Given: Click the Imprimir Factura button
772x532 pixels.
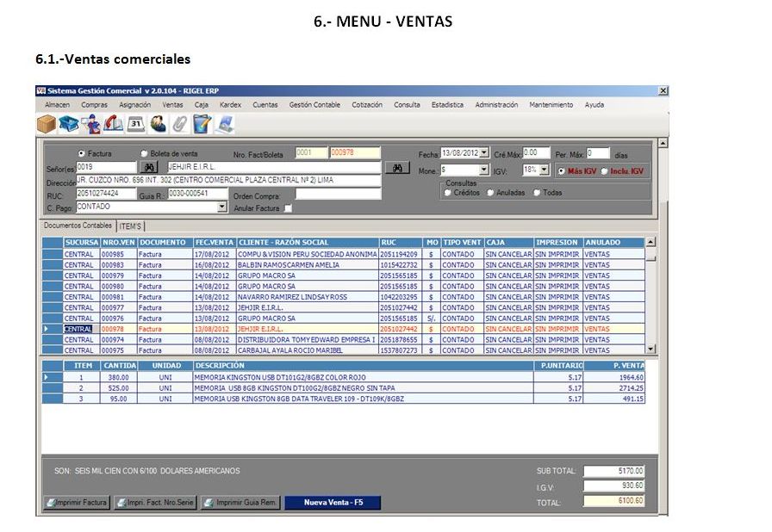Looking at the screenshot, I should (77, 502).
